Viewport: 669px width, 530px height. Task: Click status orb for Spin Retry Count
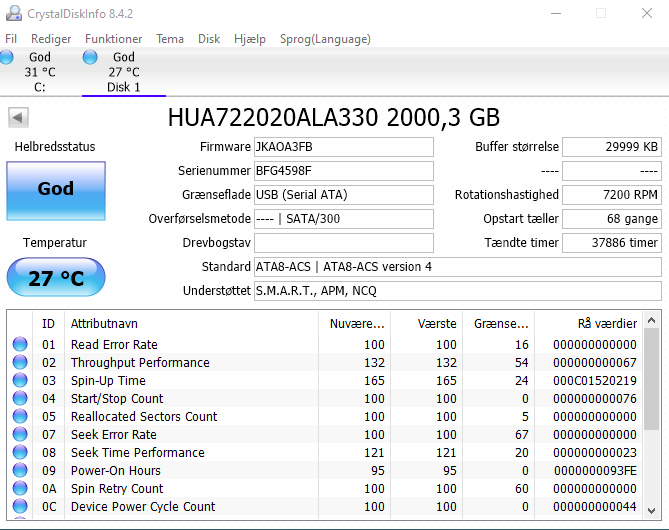click(x=20, y=488)
